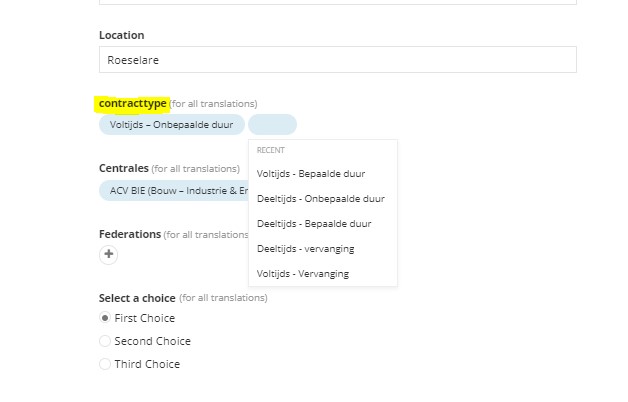Choose Deeltijds - Onbepaalde duur option
The width and height of the screenshot is (628, 402).
pyautogui.click(x=323, y=199)
